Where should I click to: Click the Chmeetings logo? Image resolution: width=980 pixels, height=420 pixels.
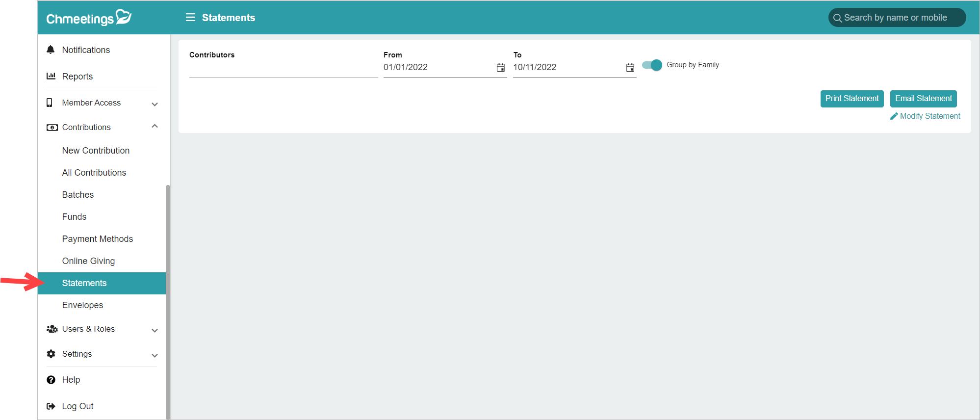click(89, 18)
